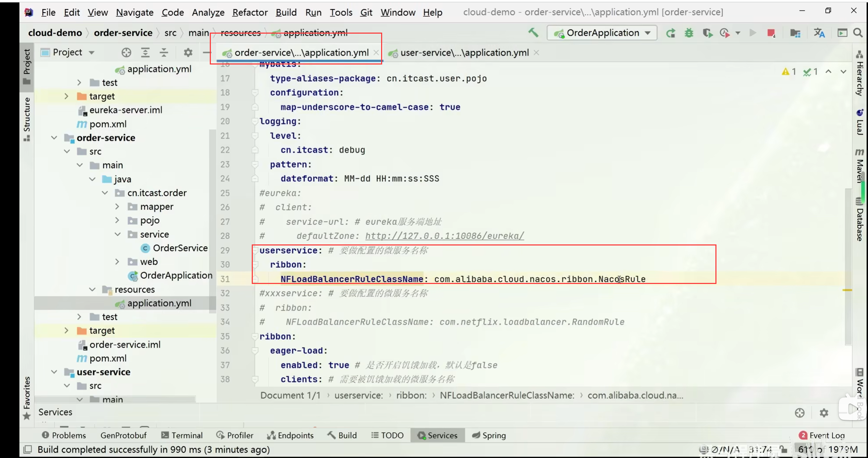868x458 pixels.
Task: Click Select Opened File target icon
Action: tap(126, 53)
